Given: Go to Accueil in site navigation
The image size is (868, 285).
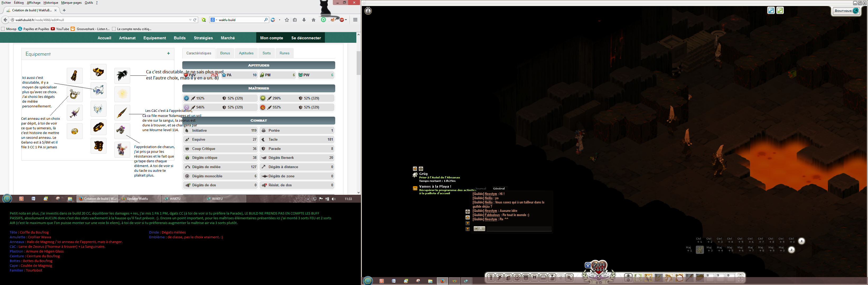Looking at the screenshot, I should pos(104,38).
